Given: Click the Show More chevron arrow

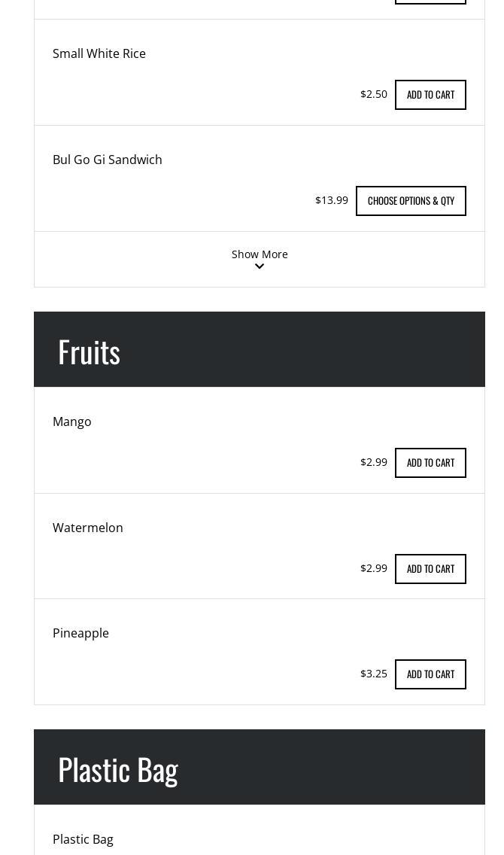Looking at the screenshot, I should pyautogui.click(x=260, y=266).
